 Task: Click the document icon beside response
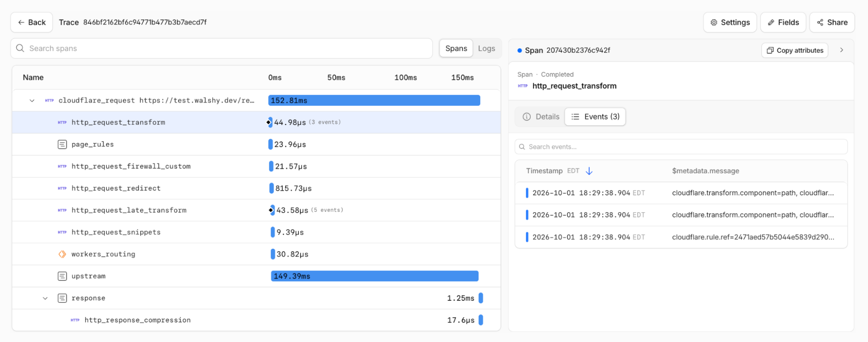[62, 298]
